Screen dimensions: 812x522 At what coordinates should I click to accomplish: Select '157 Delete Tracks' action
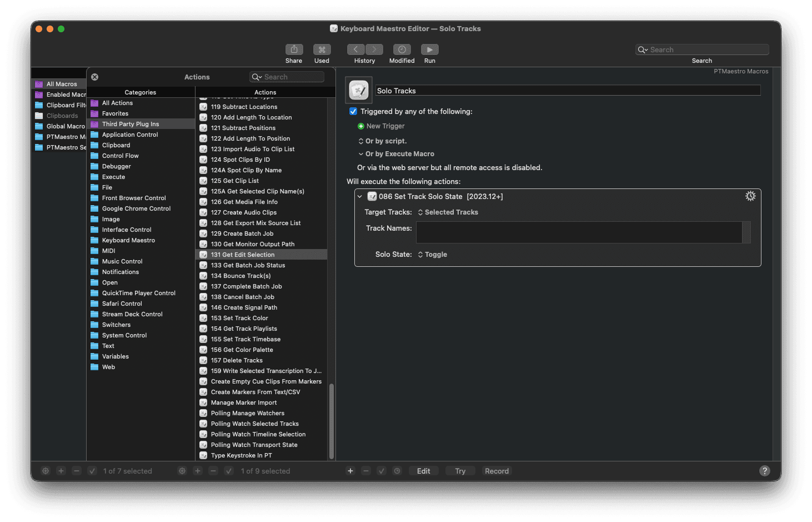(262, 360)
